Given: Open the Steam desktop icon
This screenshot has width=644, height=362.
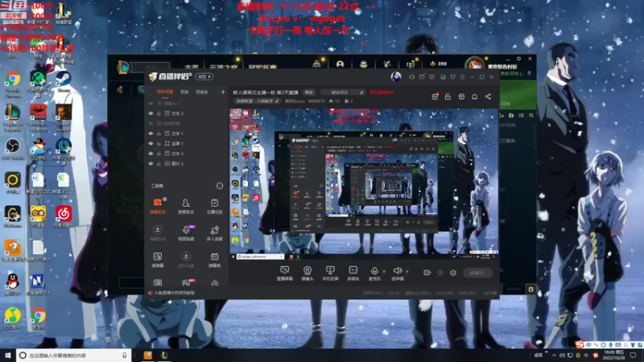Looking at the screenshot, I should pos(64,81).
